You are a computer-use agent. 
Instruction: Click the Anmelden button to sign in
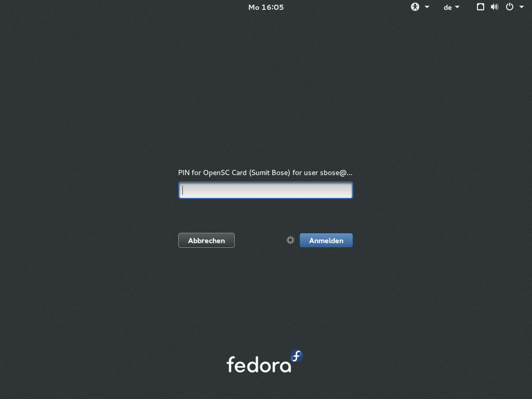pos(326,241)
